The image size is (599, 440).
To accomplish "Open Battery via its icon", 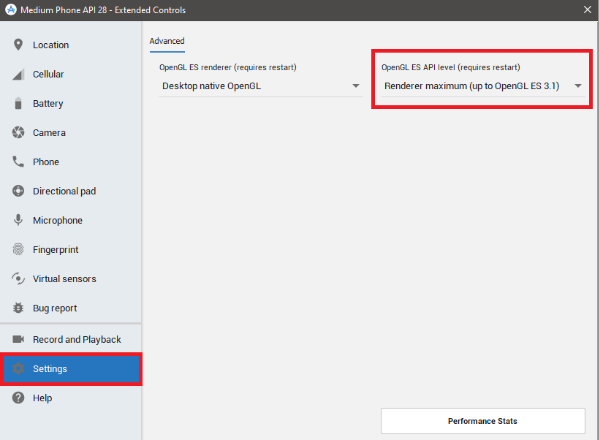I will click(18, 103).
